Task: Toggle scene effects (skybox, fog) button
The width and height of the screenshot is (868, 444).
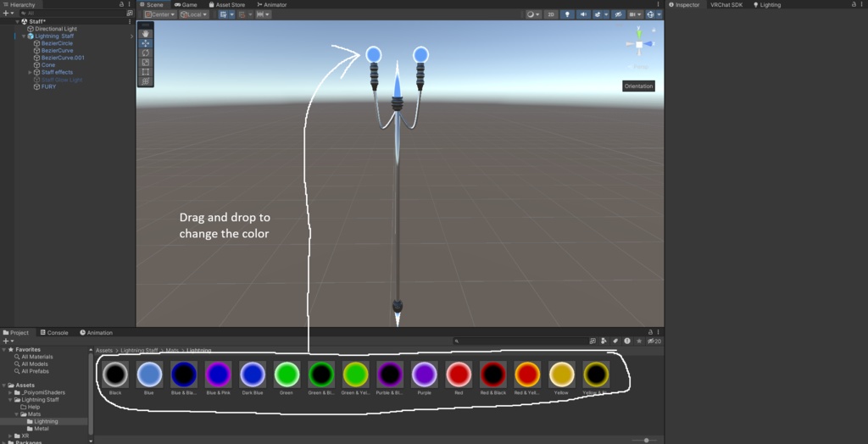Action: point(598,14)
